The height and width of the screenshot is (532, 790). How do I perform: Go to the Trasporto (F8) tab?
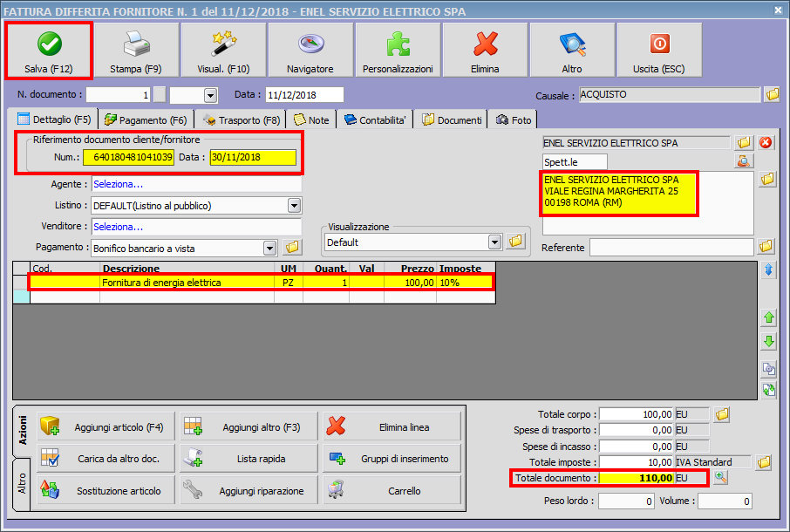[x=242, y=119]
